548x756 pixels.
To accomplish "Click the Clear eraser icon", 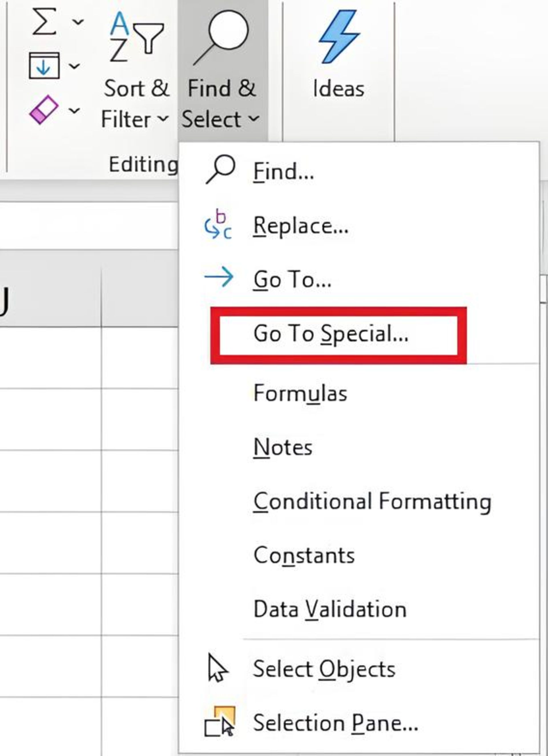I will click(44, 110).
